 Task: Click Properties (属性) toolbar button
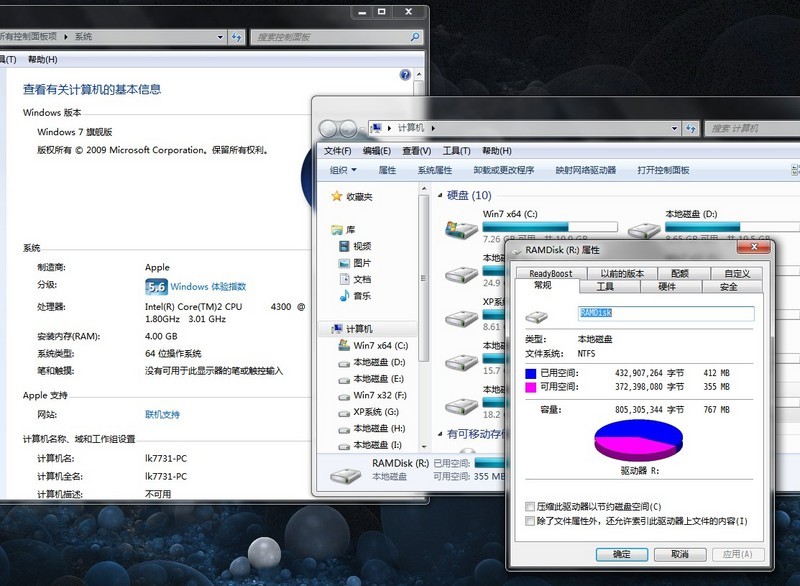tap(387, 170)
